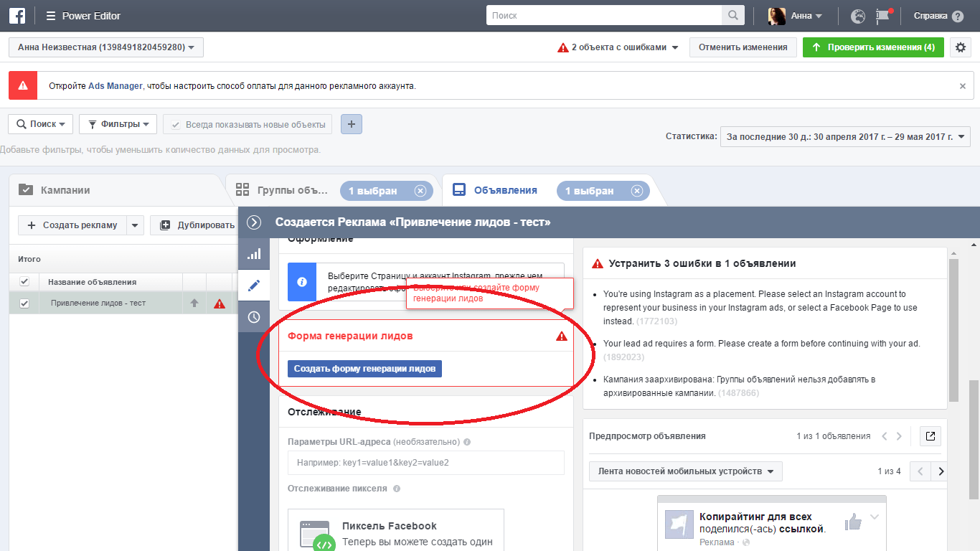Click the blue info icon in Оформление notice
The width and height of the screenshot is (980, 551).
(x=302, y=282)
